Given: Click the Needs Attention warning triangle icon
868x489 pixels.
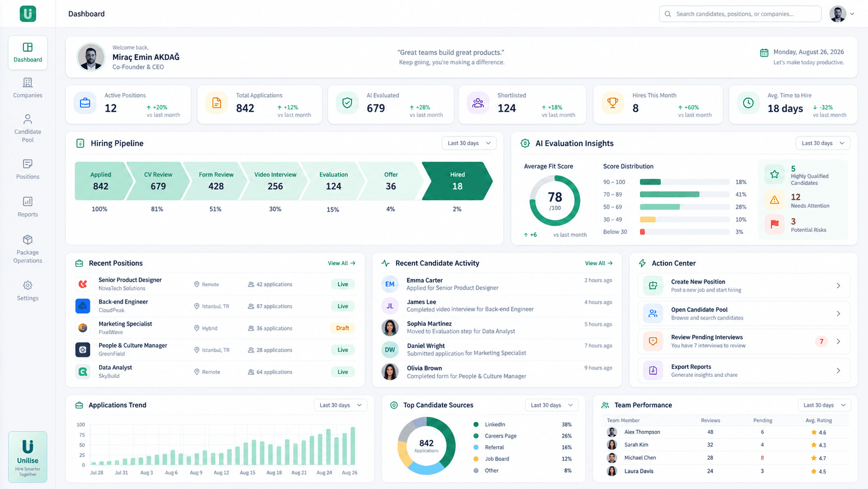Looking at the screenshot, I should (x=775, y=200).
